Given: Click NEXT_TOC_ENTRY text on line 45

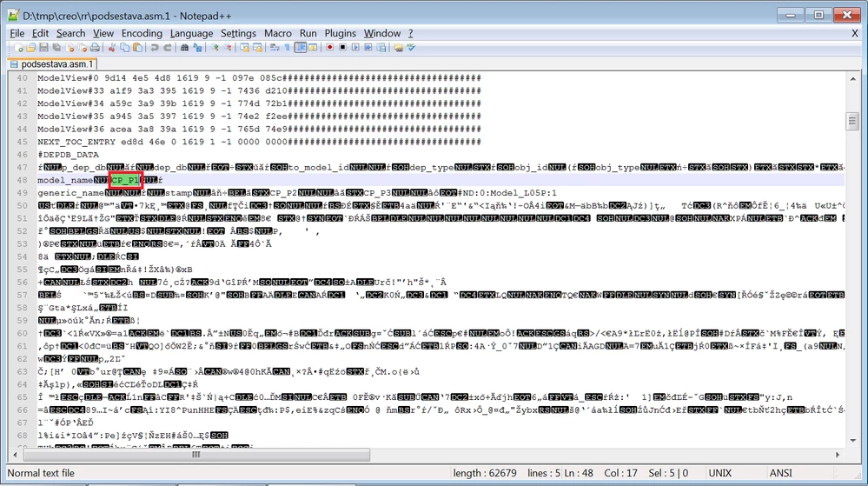Looking at the screenshot, I should pos(76,142).
